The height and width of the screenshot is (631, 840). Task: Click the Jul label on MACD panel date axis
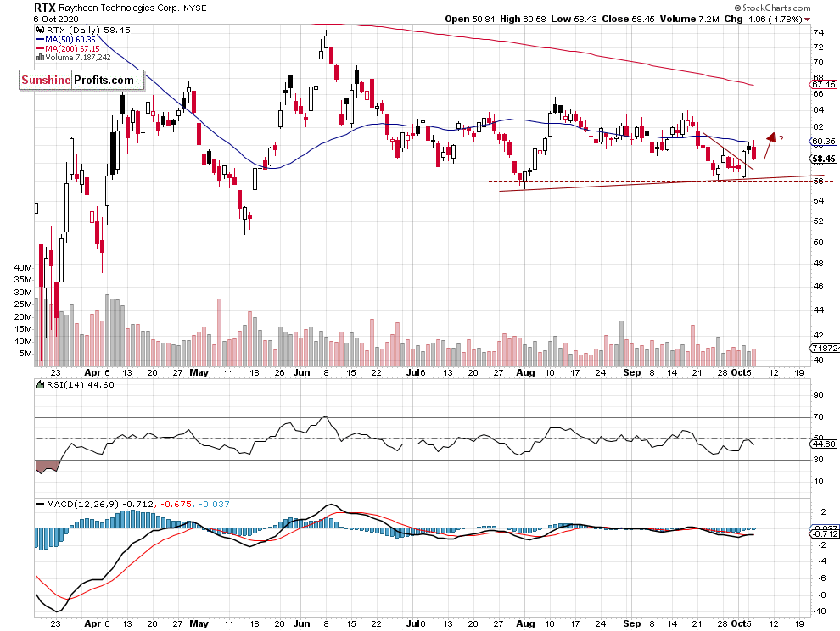pos(413,623)
